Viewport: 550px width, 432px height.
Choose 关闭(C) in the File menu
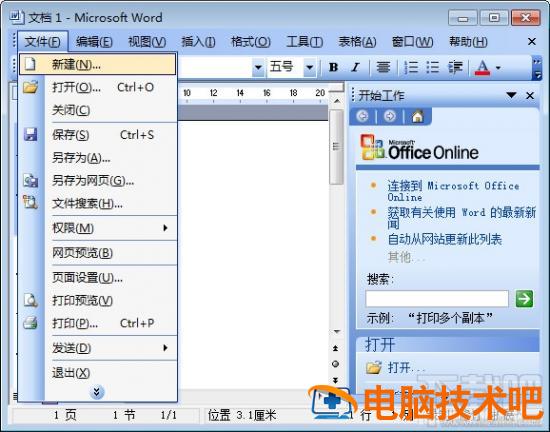pos(97,110)
